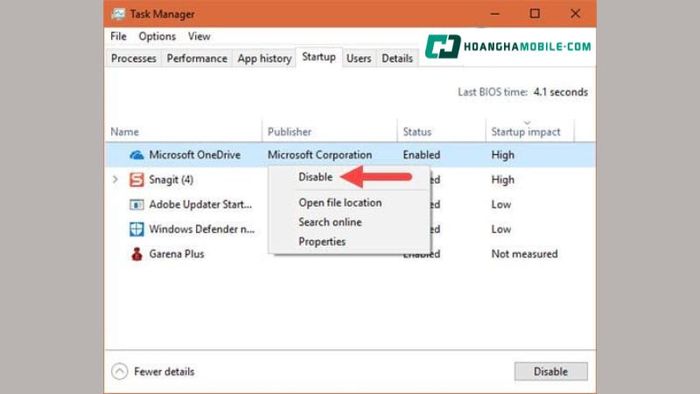
Task: Maximize the Task Manager window
Action: point(534,14)
